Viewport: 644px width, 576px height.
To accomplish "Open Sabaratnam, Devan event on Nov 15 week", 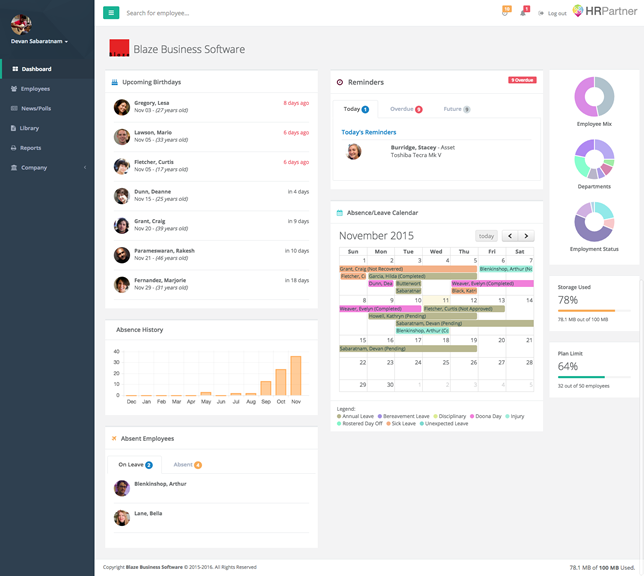I will (408, 349).
